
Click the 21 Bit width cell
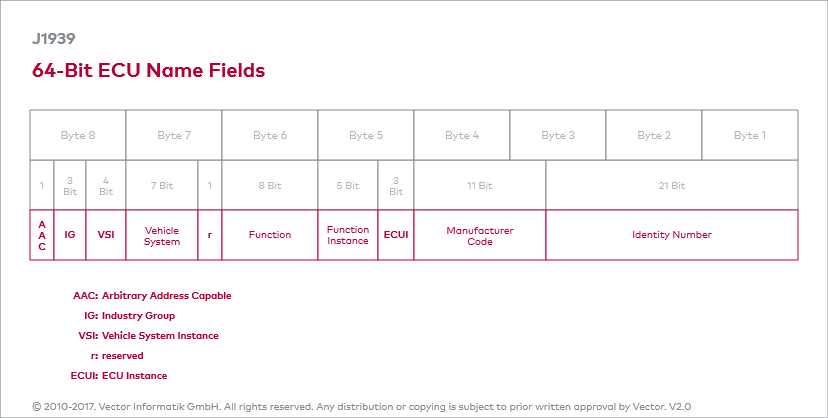[672, 185]
